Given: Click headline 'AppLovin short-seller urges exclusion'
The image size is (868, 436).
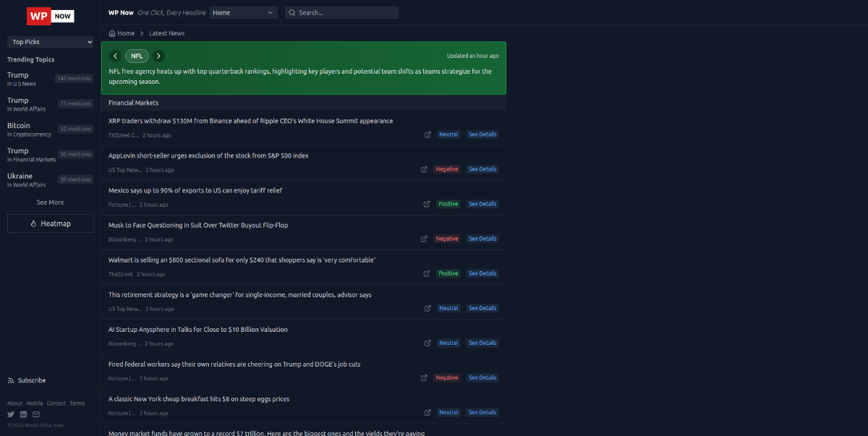Looking at the screenshot, I should 208,155.
